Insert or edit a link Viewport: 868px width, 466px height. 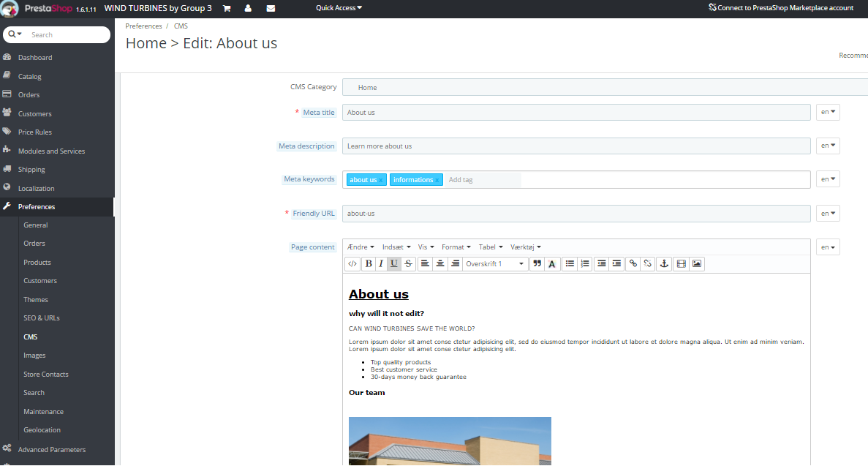pos(633,264)
